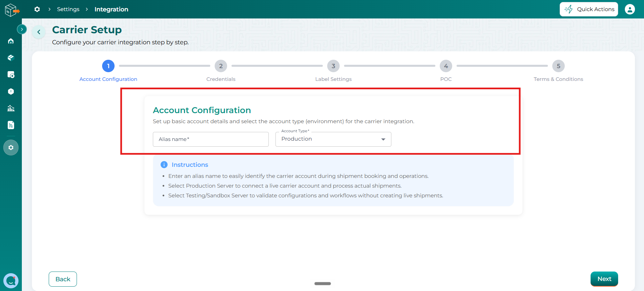Open the analytics chart sidebar icon

pyautogui.click(x=11, y=108)
